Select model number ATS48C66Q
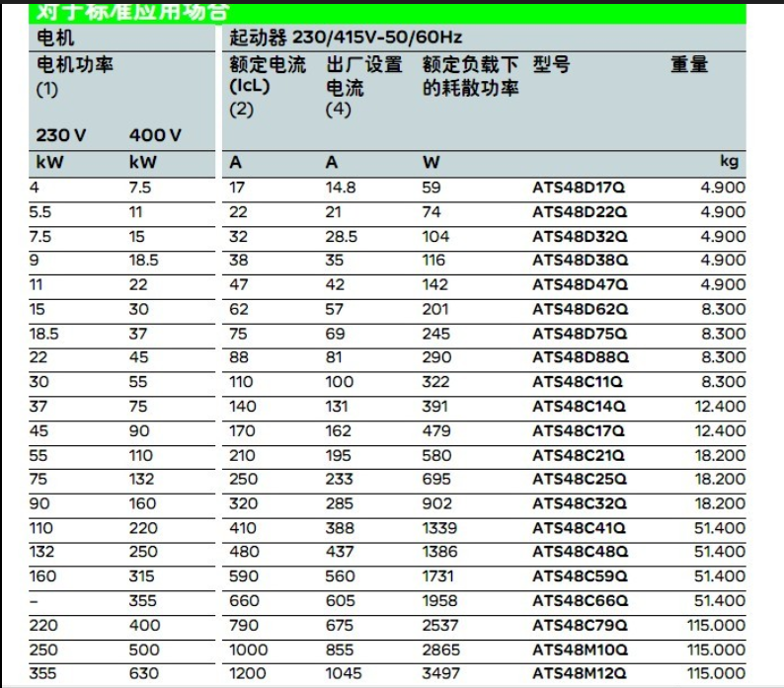The image size is (784, 688). point(580,600)
